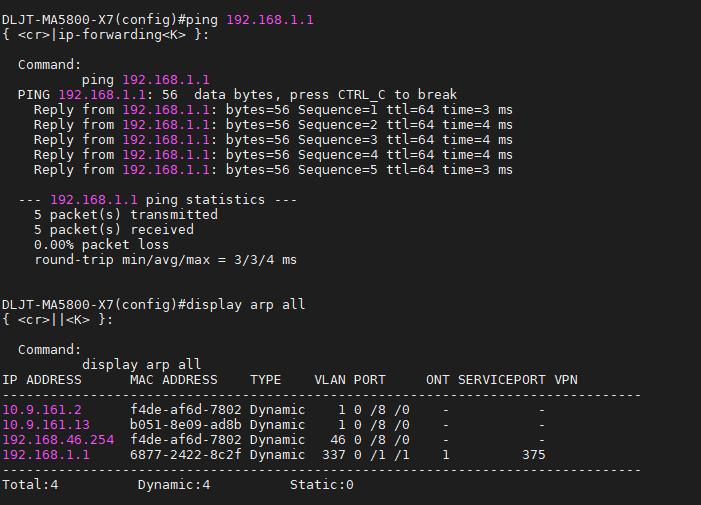Place cursor on the Sequence=3 reply line
The image size is (701, 505).
pos(272,140)
